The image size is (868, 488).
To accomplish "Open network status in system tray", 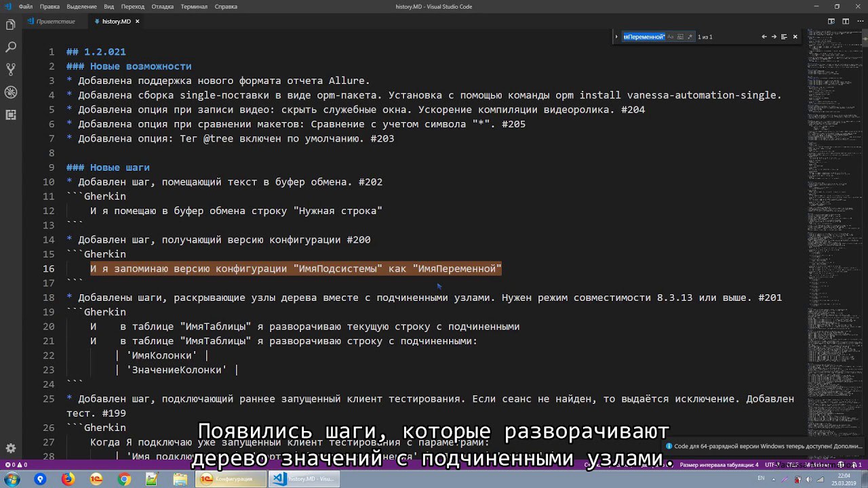I will (819, 479).
